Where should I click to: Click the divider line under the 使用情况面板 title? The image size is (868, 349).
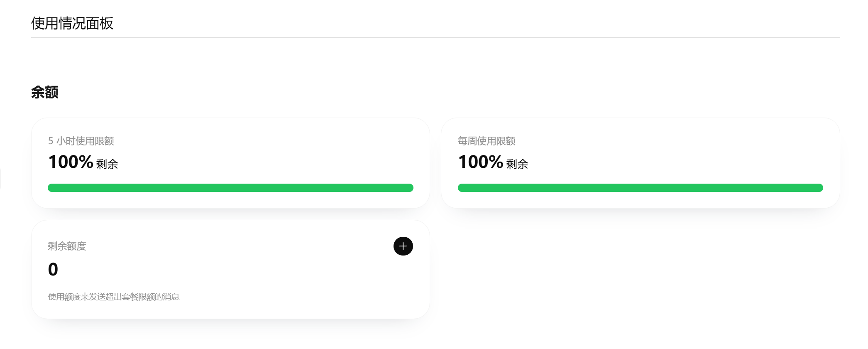(435, 37)
